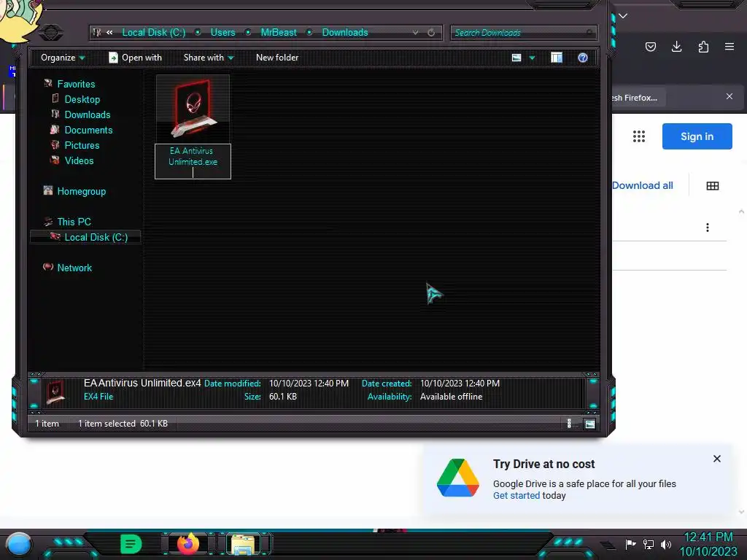Image resolution: width=747 pixels, height=560 pixels.
Task: Open the Firefox hamburger menu
Action: tap(729, 47)
